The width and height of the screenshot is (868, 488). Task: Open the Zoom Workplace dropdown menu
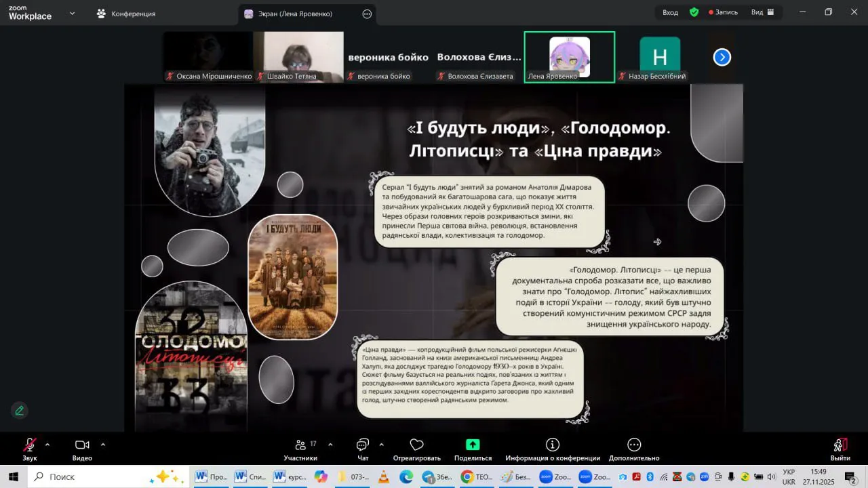73,13
